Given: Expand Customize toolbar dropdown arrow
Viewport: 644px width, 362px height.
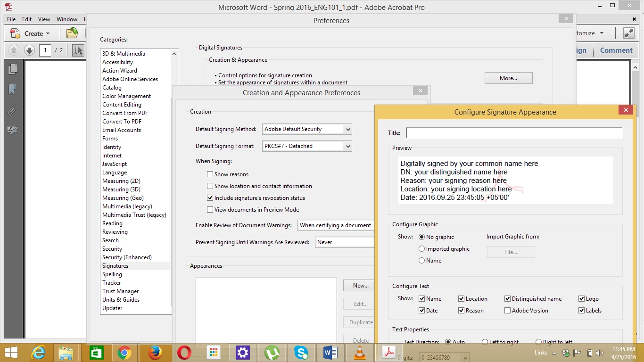Looking at the screenshot, I should [601, 33].
